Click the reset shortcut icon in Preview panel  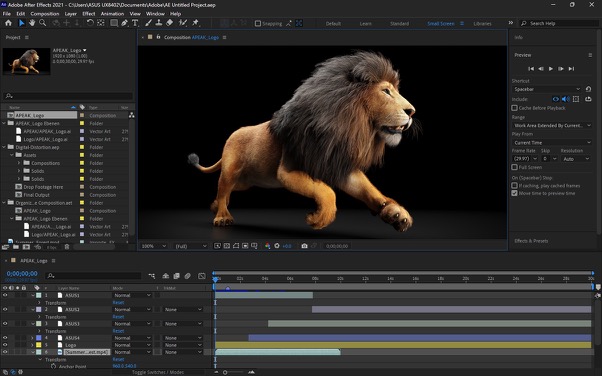[589, 89]
